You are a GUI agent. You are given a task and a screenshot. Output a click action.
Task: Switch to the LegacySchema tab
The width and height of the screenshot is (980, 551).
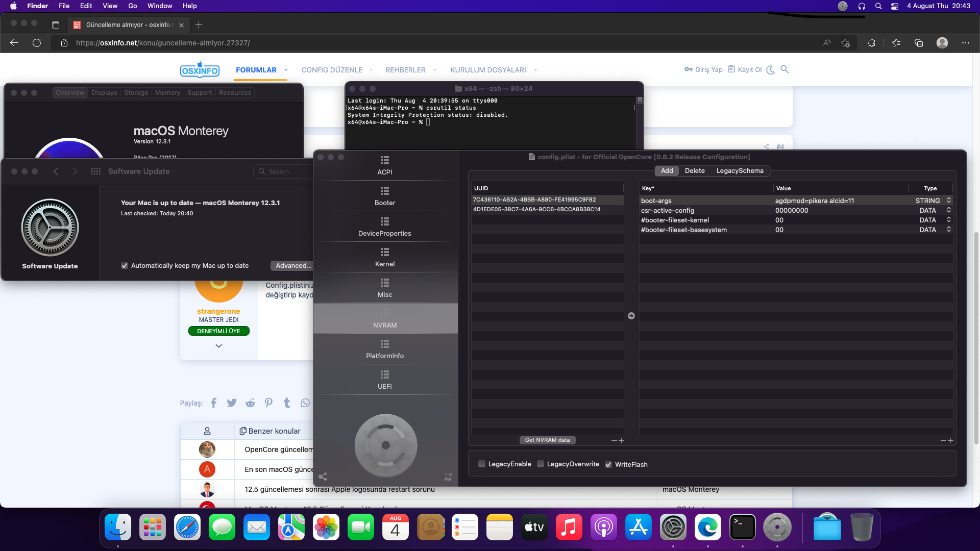[x=740, y=170]
